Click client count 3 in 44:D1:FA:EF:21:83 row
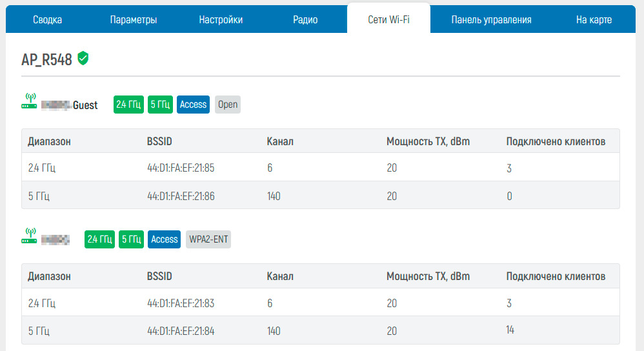Screen dimensions: 644x351 tap(509, 303)
